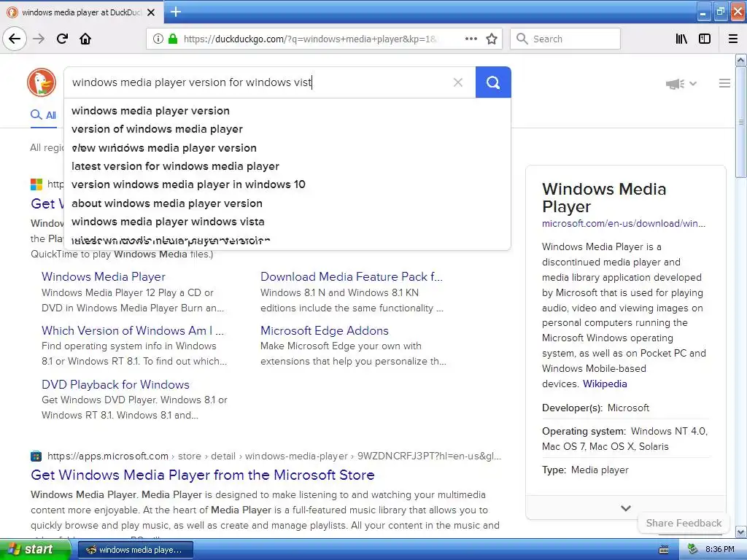Open the Firefox library icon

pyautogui.click(x=681, y=39)
